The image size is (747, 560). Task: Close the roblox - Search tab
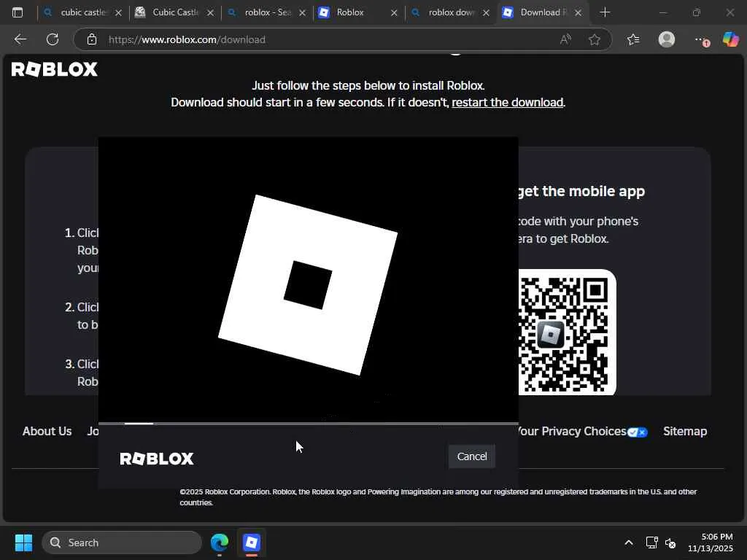click(302, 13)
